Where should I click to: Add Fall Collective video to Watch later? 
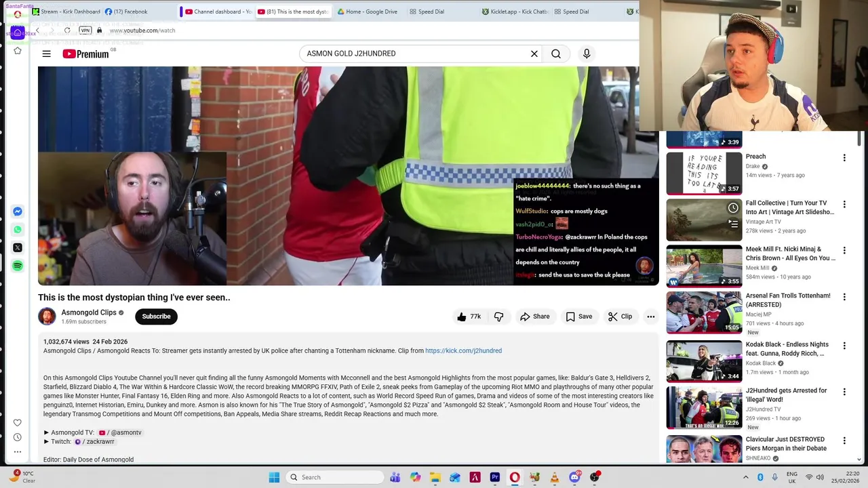click(x=733, y=208)
